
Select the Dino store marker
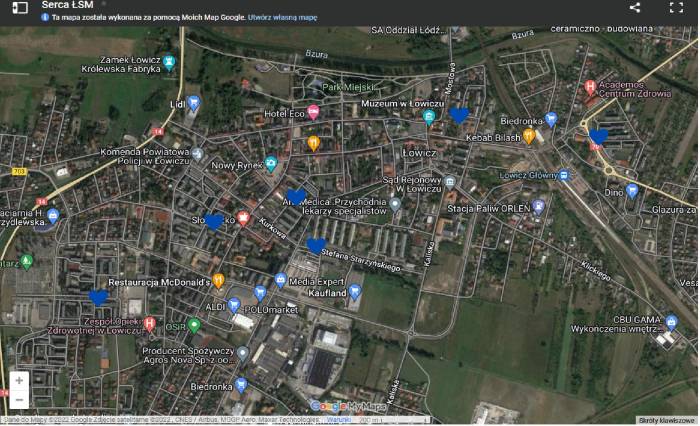pos(632,191)
